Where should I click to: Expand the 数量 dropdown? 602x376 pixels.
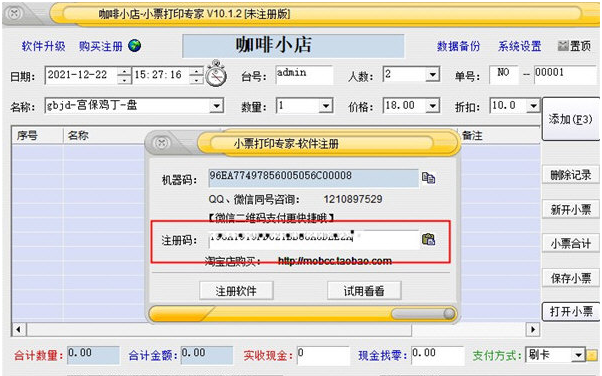pos(326,106)
